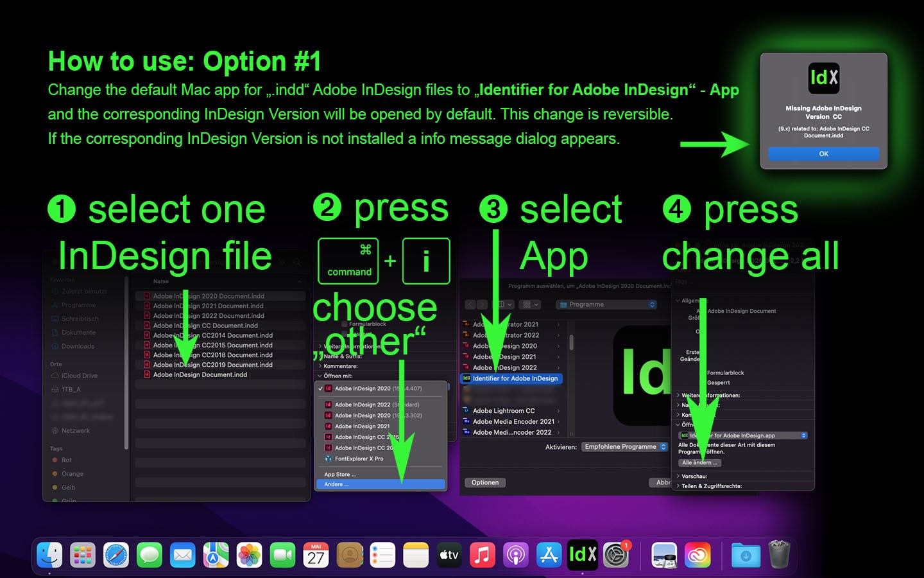This screenshot has width=924, height=578.
Task: Click the Alle ändern … button
Action: [699, 462]
